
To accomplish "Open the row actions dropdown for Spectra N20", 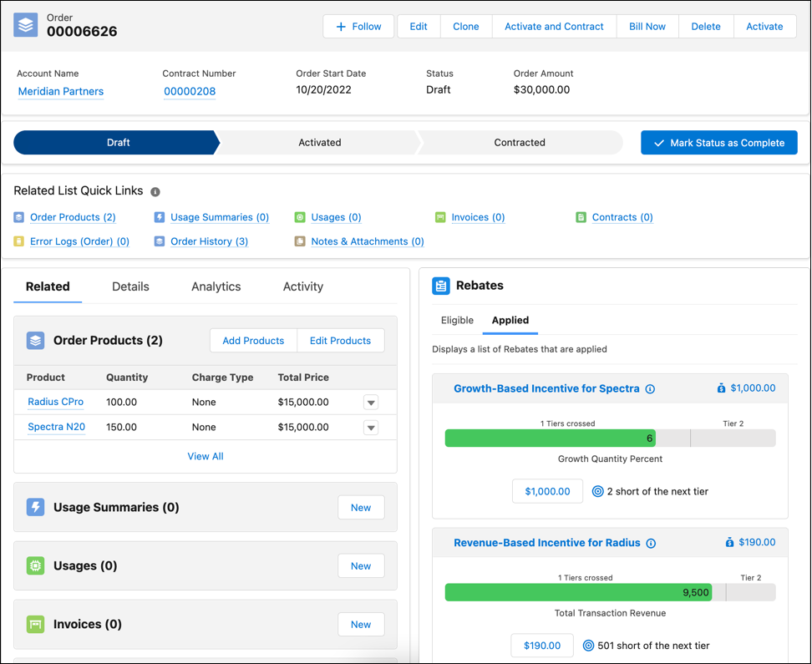I will coord(370,427).
